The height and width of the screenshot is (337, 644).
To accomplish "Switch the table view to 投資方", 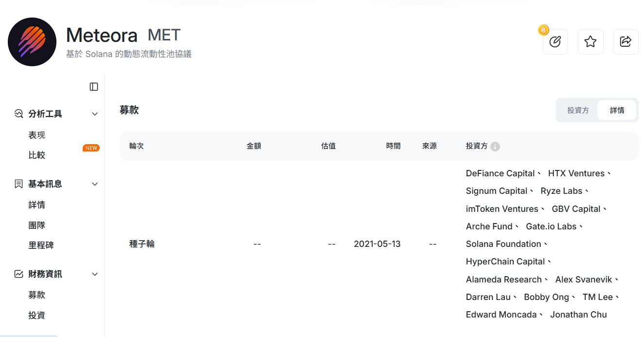I will tap(578, 110).
